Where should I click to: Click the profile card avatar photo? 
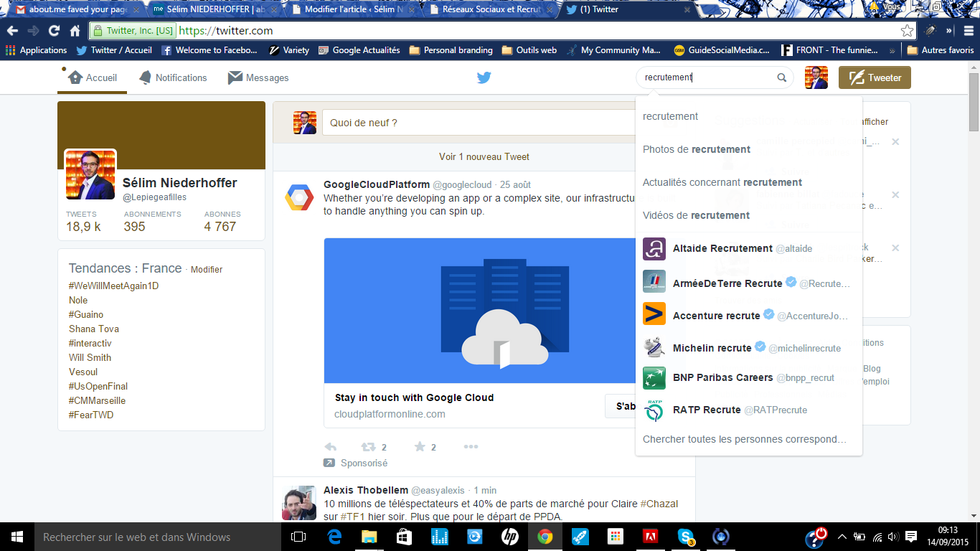(x=90, y=175)
